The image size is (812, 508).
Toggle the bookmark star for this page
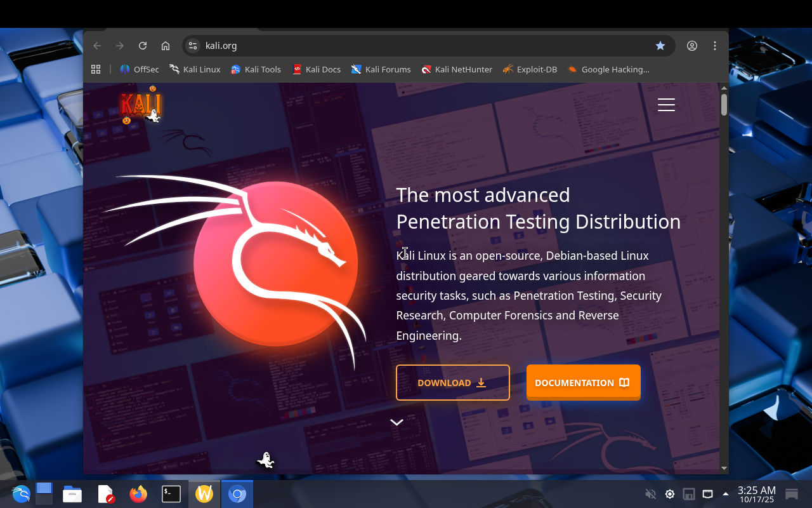[x=660, y=46]
